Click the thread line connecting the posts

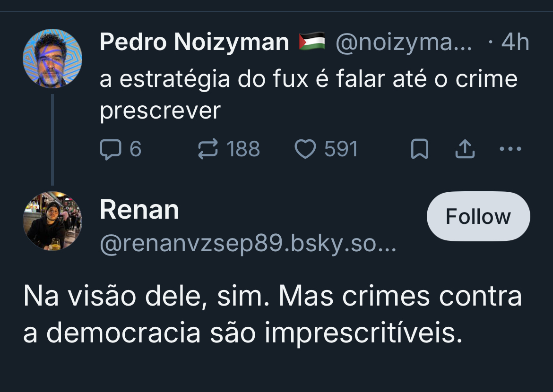coord(52,140)
